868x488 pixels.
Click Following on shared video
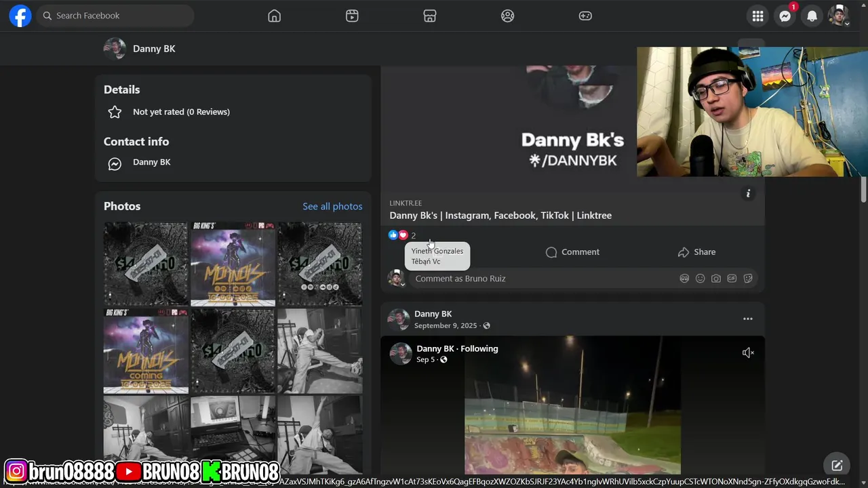tap(479, 348)
